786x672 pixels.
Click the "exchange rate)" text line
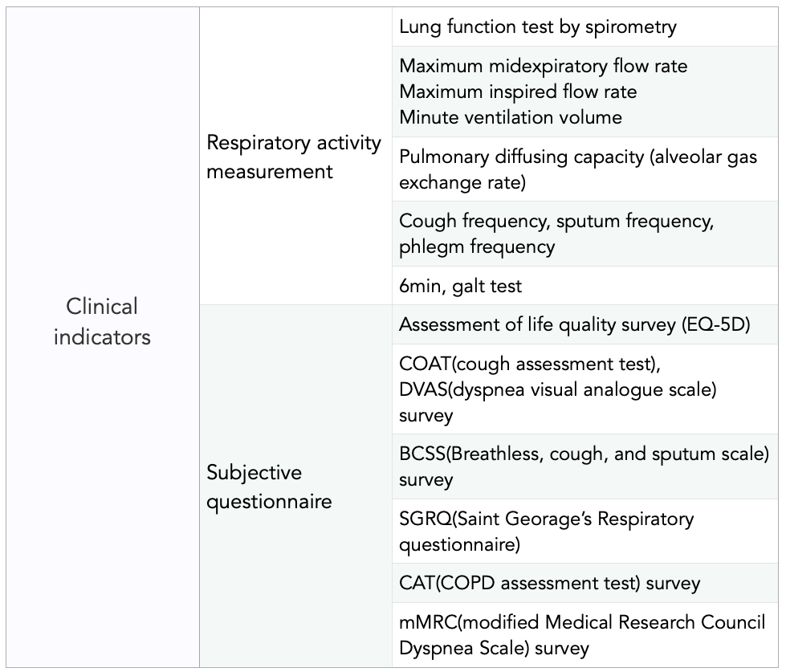pyautogui.click(x=462, y=182)
